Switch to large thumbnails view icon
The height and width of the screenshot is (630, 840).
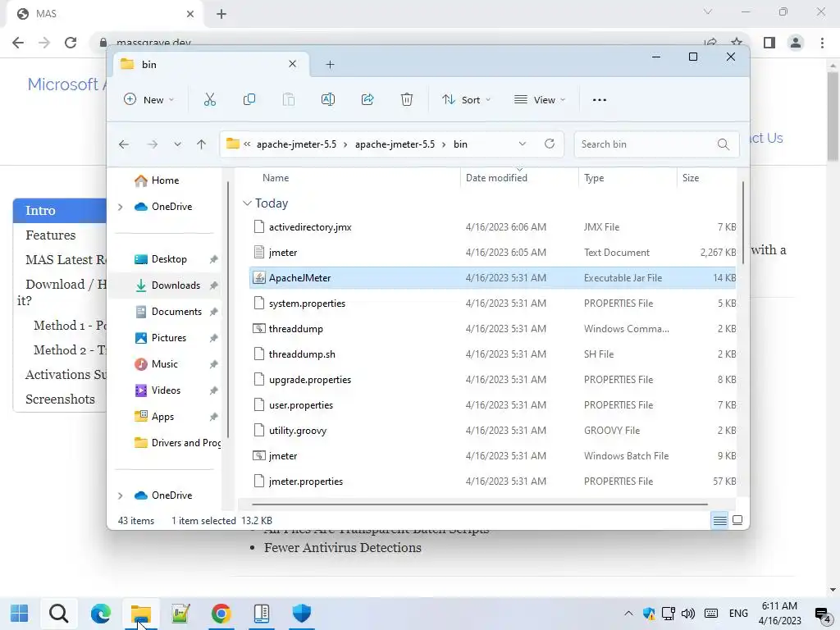tap(737, 520)
